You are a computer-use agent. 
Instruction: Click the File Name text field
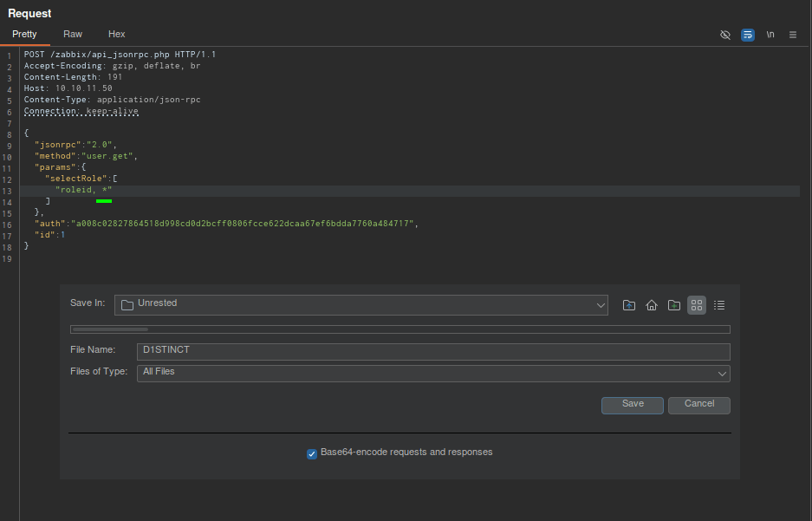click(x=433, y=351)
